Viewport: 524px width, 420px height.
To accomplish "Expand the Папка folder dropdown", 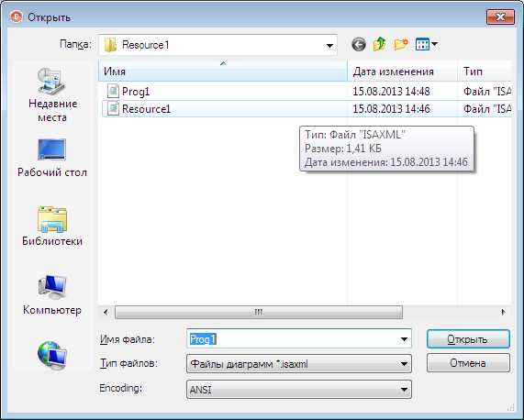I will point(329,45).
